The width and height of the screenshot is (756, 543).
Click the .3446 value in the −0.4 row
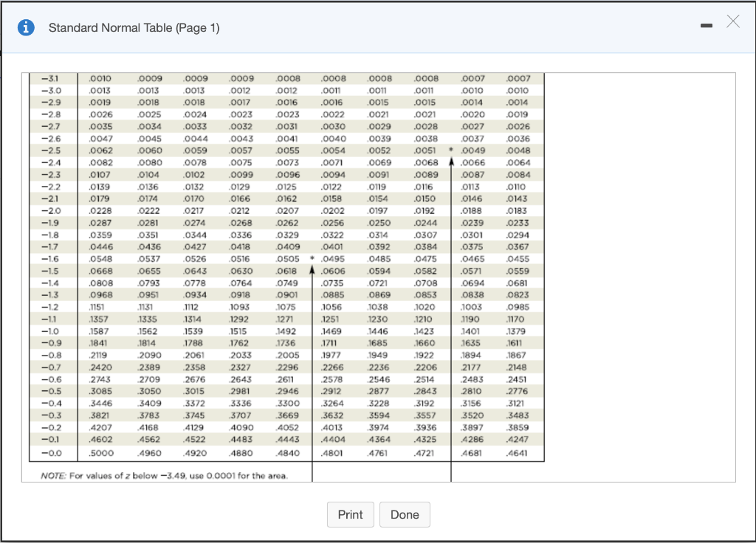[100, 404]
